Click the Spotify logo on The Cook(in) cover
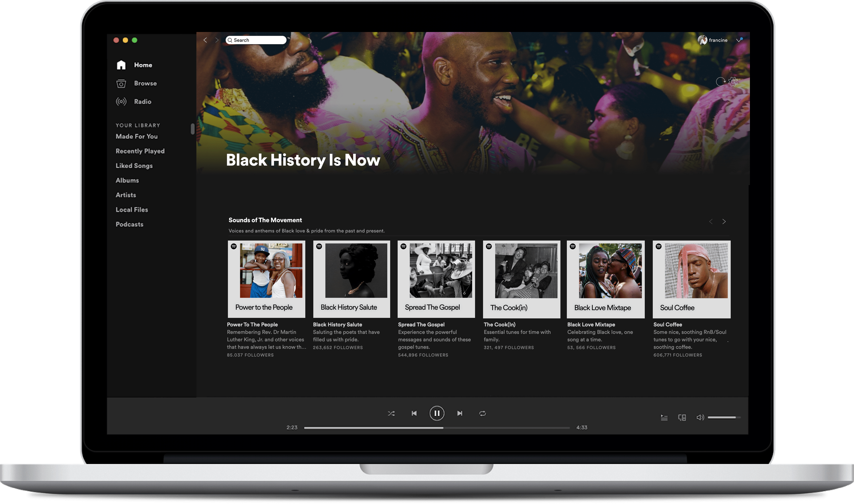854x504 pixels. tap(489, 247)
